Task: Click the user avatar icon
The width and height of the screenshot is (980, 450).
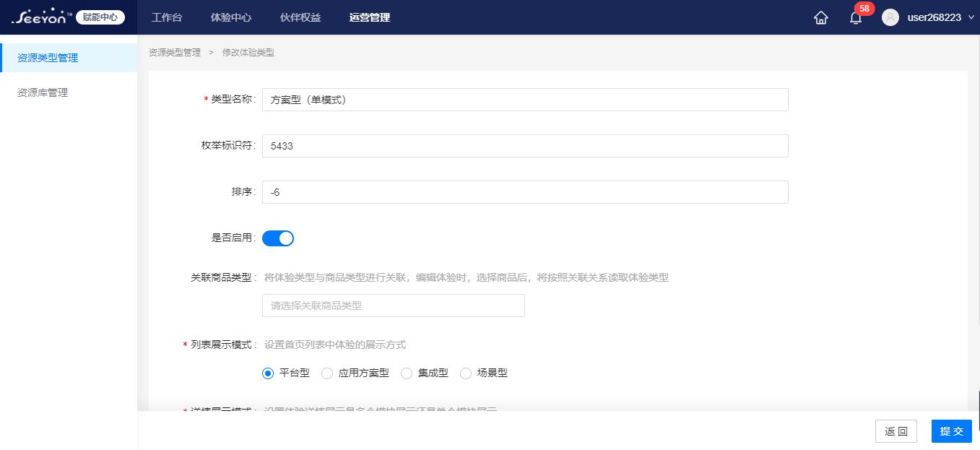Action: (890, 17)
